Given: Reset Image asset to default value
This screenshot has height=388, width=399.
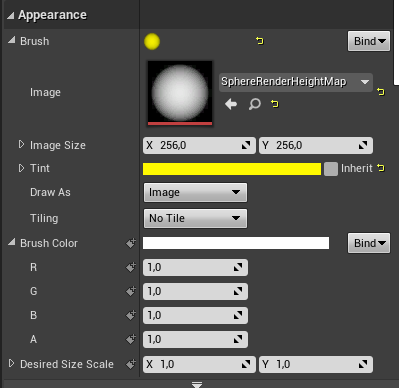Looking at the screenshot, I should (x=275, y=104).
